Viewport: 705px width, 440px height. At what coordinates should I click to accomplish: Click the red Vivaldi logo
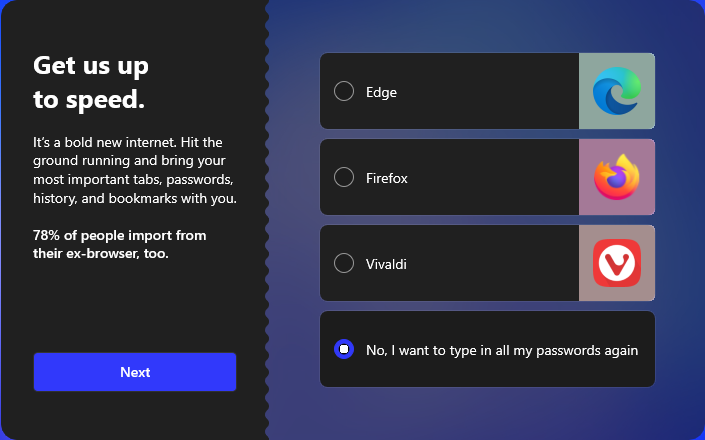(616, 263)
